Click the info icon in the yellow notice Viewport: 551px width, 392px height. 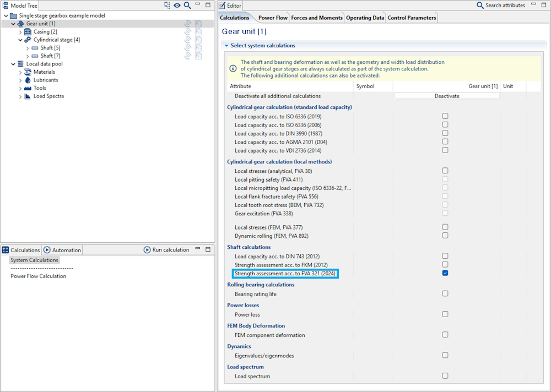coord(233,69)
